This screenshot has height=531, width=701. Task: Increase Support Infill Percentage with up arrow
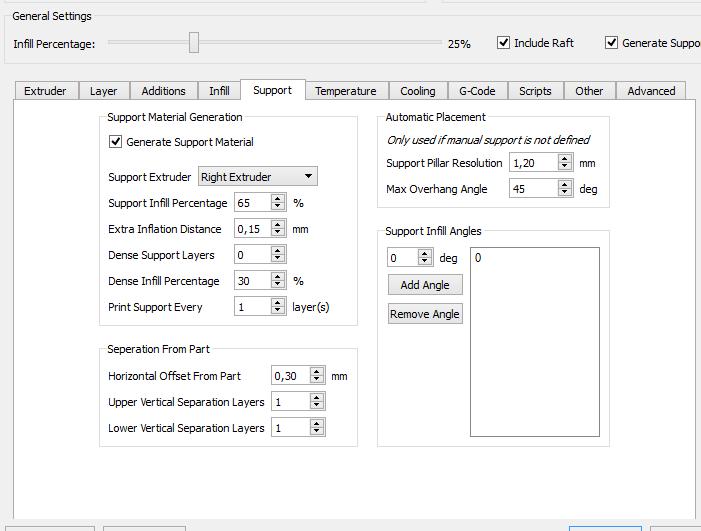click(x=278, y=198)
